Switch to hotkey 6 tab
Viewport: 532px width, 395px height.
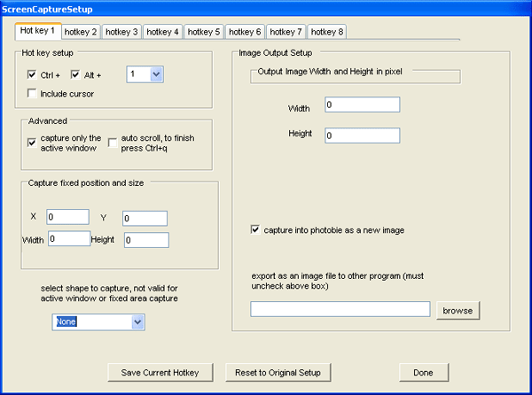tap(245, 32)
